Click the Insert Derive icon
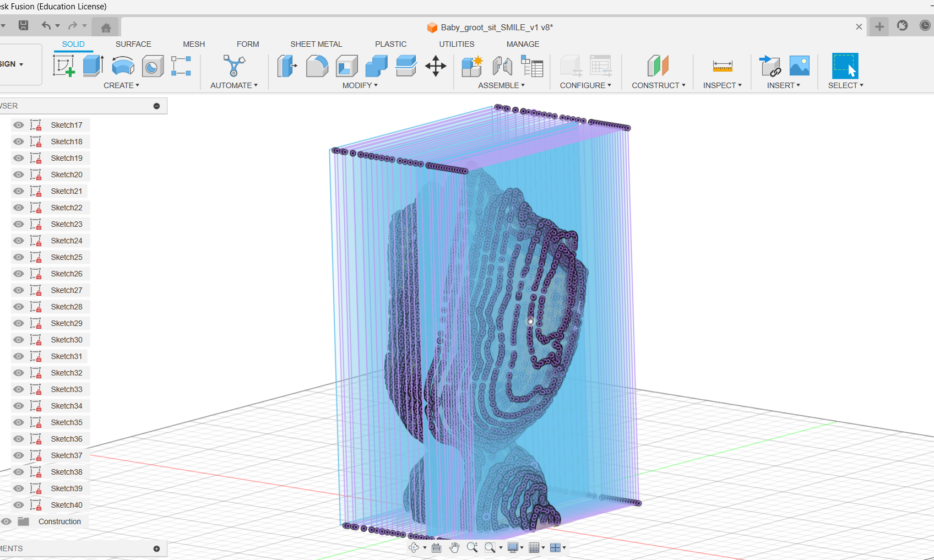934x560 pixels. click(770, 66)
